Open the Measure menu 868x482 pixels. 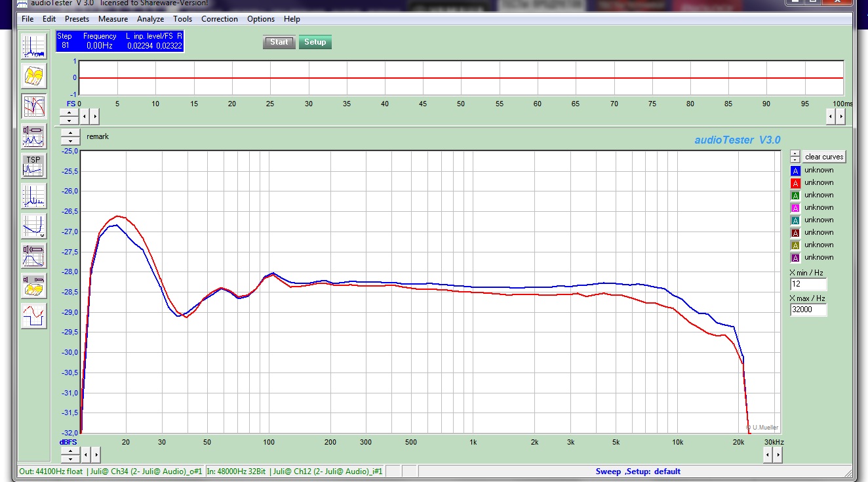point(113,19)
